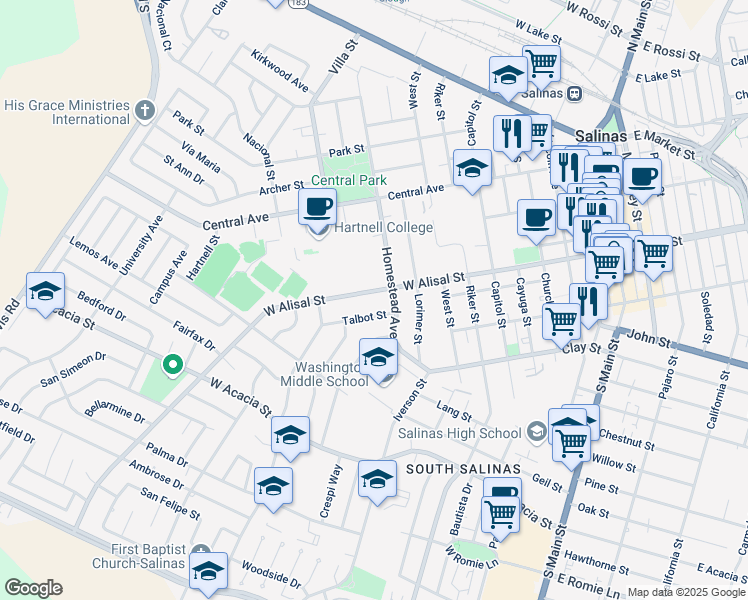This screenshot has height=600, width=748.
Task: Click the Hawthorne St street label
Action: [x=597, y=562]
